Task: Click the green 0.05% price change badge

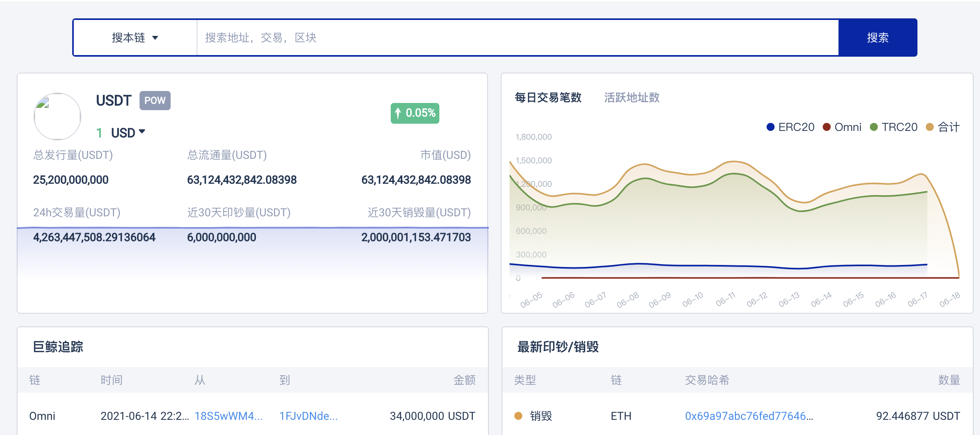Action: coord(415,113)
